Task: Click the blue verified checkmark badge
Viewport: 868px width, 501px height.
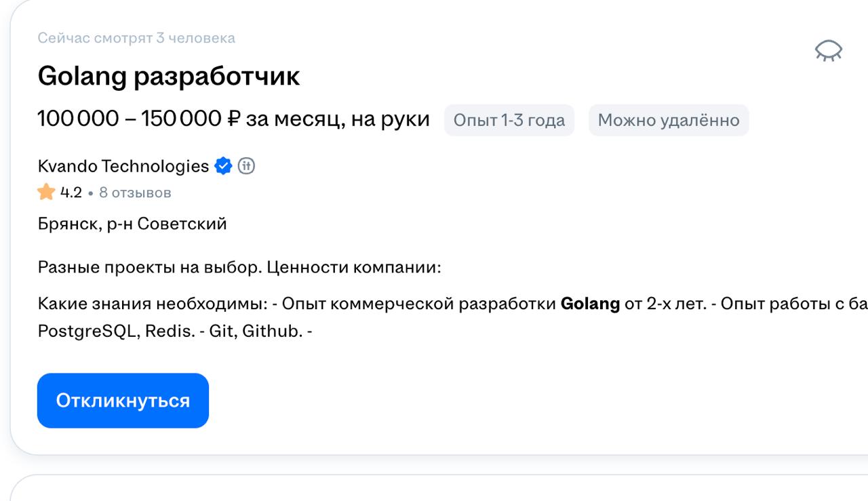Action: [x=223, y=166]
